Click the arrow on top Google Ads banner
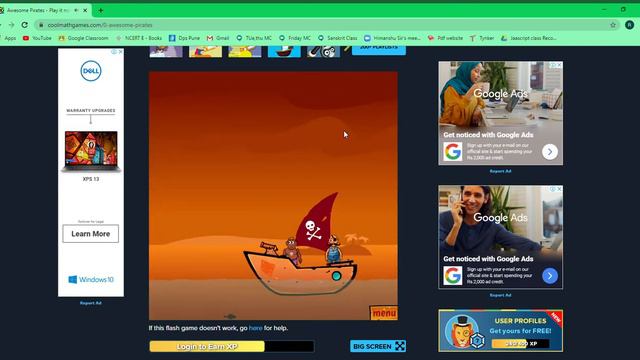Image resolution: width=640 pixels, height=360 pixels. tap(550, 152)
